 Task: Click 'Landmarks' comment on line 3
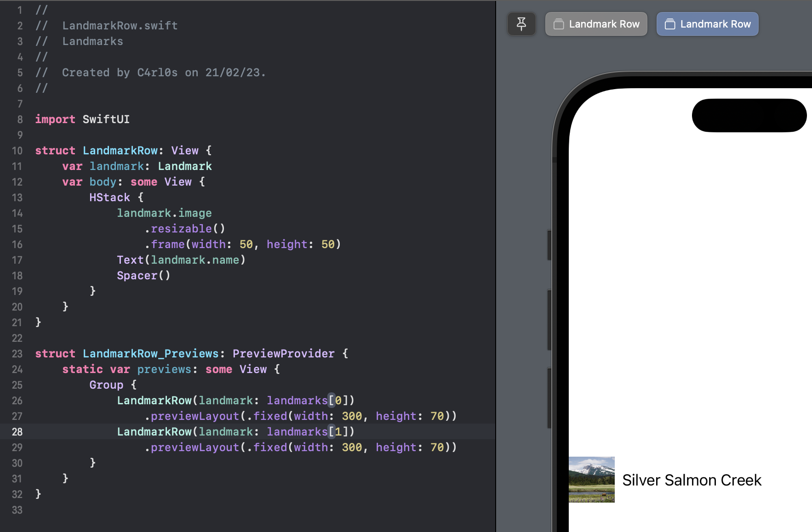pyautogui.click(x=93, y=41)
